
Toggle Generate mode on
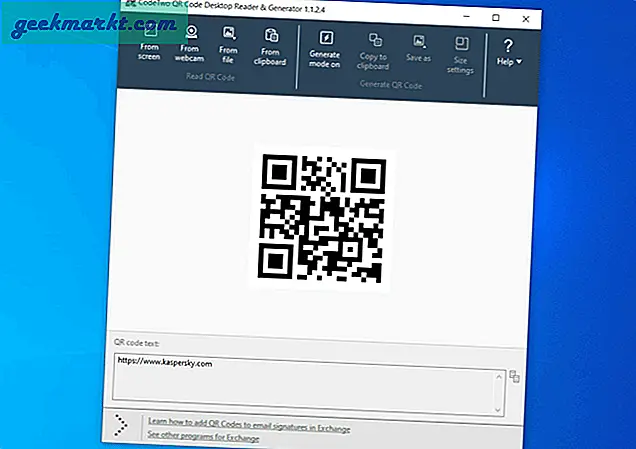(x=325, y=51)
